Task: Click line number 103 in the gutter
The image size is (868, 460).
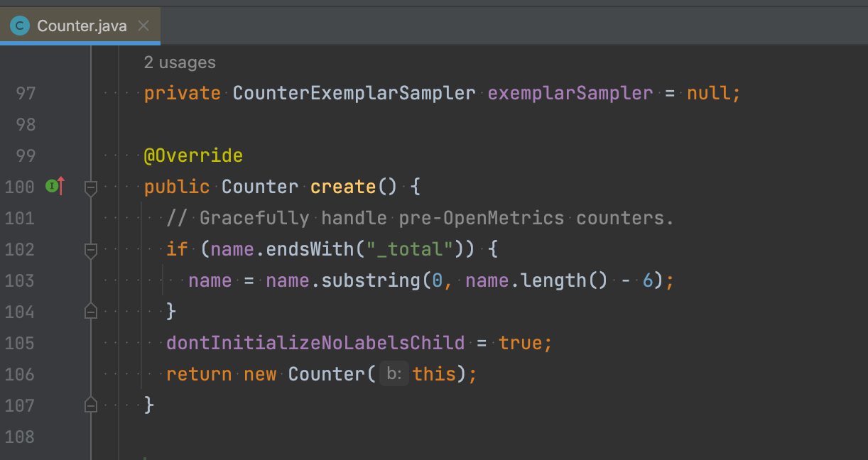Action: point(20,280)
